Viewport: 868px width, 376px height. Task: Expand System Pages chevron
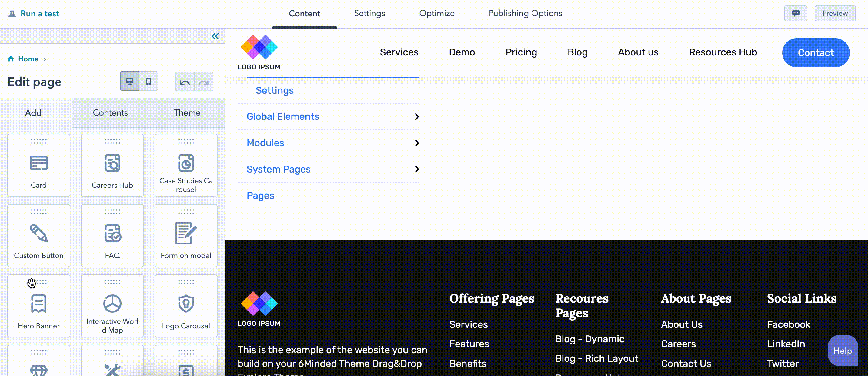417,169
